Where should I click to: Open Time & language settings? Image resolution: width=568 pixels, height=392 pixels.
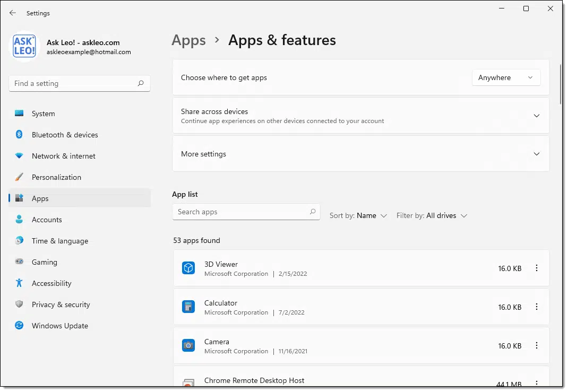pyautogui.click(x=80, y=241)
